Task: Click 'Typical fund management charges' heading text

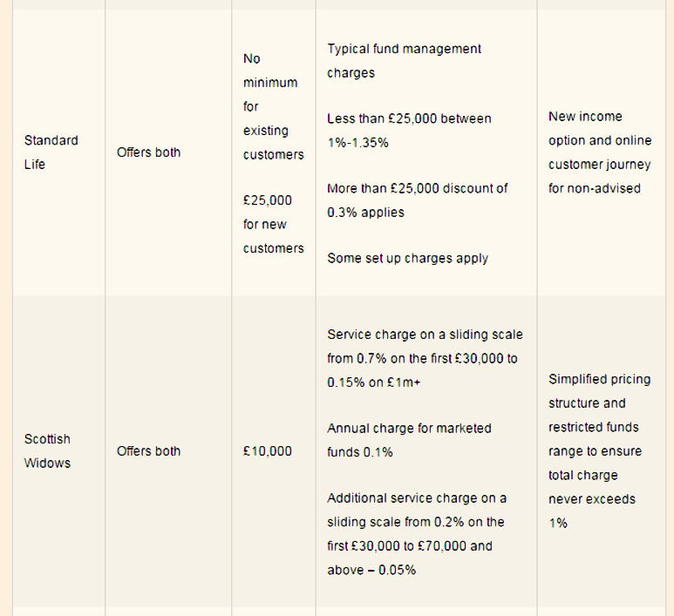Action: coord(404,61)
